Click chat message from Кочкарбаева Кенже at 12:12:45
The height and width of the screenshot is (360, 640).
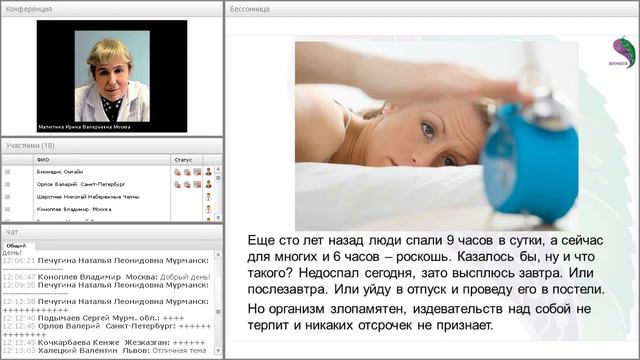(x=104, y=342)
